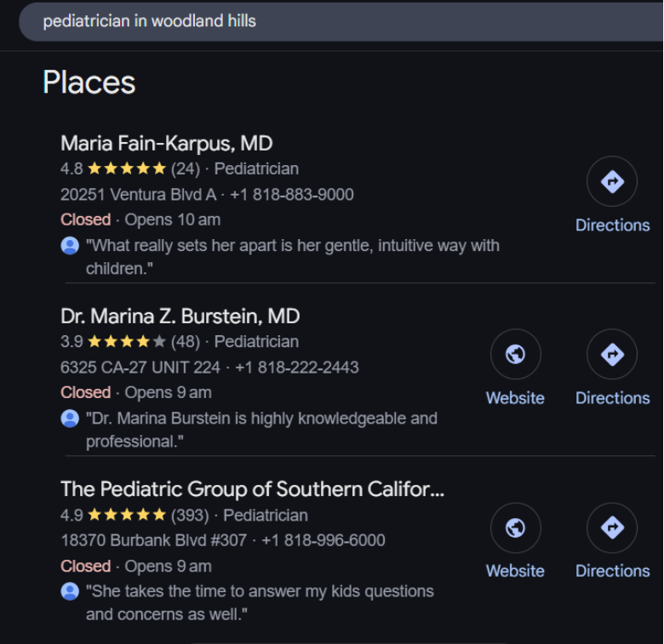Open the Dr. Marina Z. Burstein, MD listing
Image resolution: width=664 pixels, height=644 pixels.
pyautogui.click(x=180, y=316)
